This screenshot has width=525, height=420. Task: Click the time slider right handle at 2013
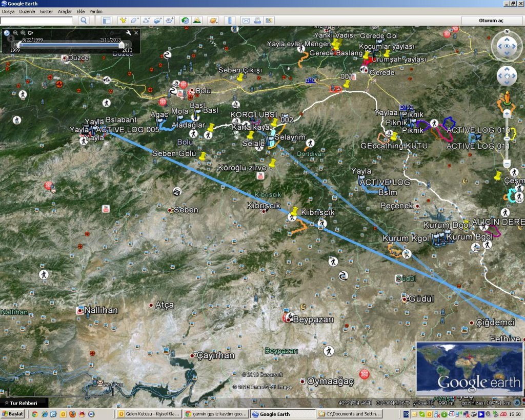122,45
